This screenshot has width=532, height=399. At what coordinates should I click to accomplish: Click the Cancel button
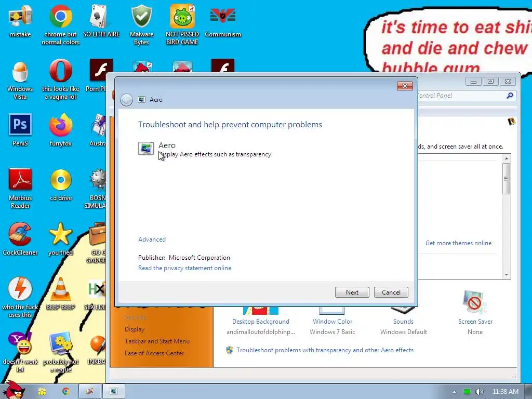click(x=391, y=292)
